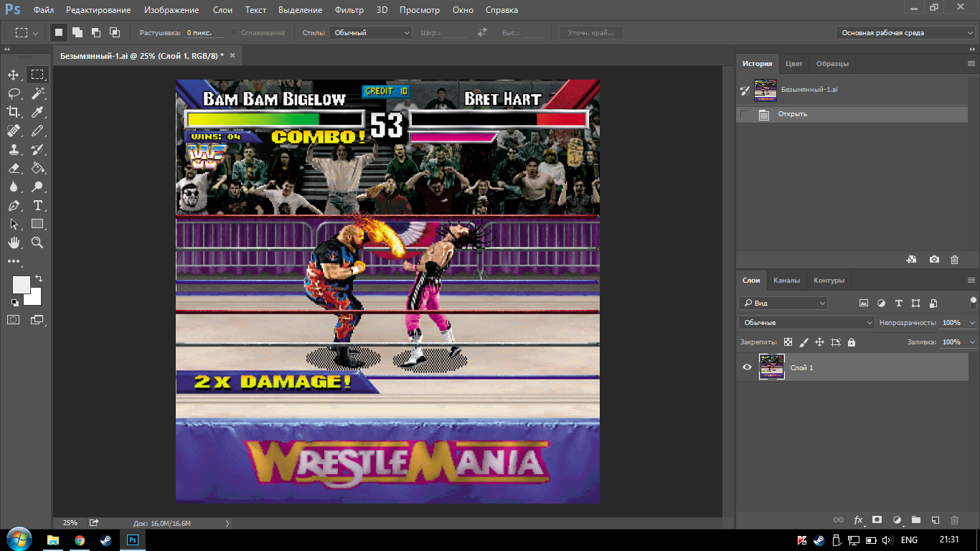Toggle prevent artboard auto-nesting lock
This screenshot has height=551, width=980.
coord(835,342)
